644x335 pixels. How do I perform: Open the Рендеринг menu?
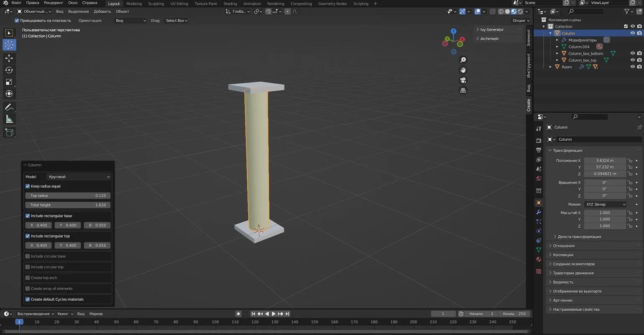click(54, 3)
